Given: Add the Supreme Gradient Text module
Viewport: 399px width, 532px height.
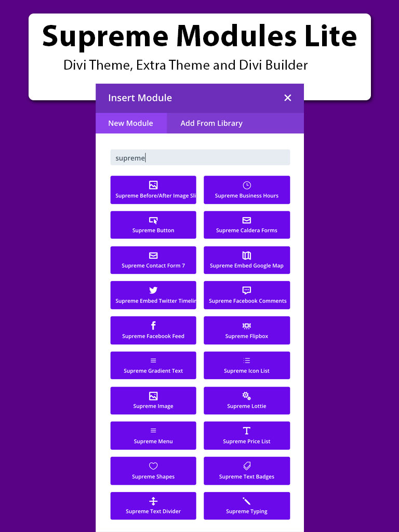Looking at the screenshot, I should [153, 365].
